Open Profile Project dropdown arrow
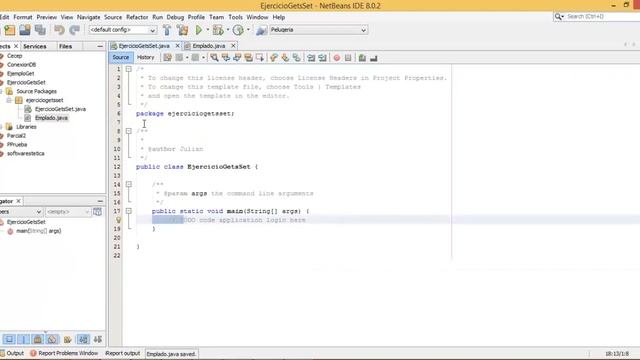This screenshot has width=640, height=360. 248,30
